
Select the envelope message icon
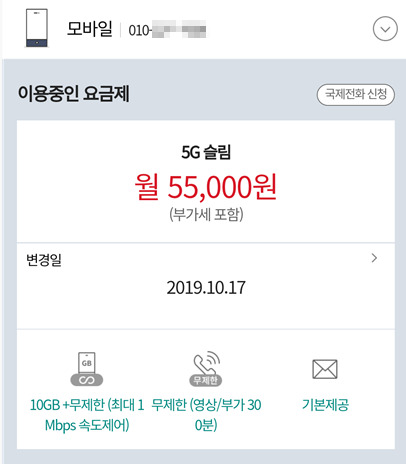pos(325,369)
